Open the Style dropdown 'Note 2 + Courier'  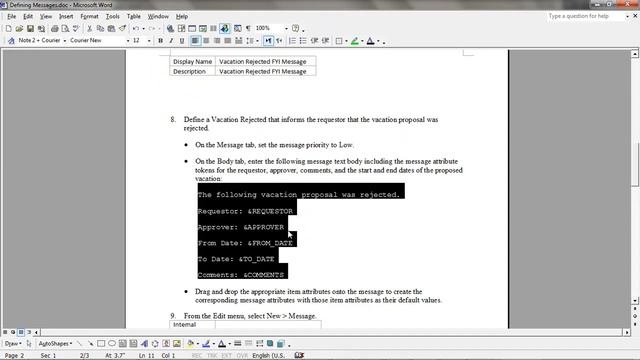pyautogui.click(x=64, y=41)
